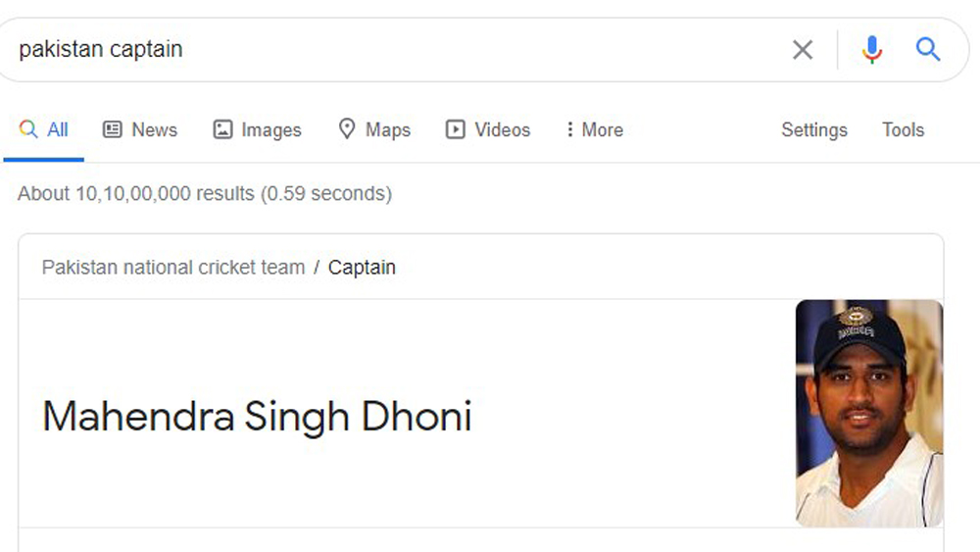The width and height of the screenshot is (980, 552).
Task: Expand the More search categories menu
Action: pos(594,129)
